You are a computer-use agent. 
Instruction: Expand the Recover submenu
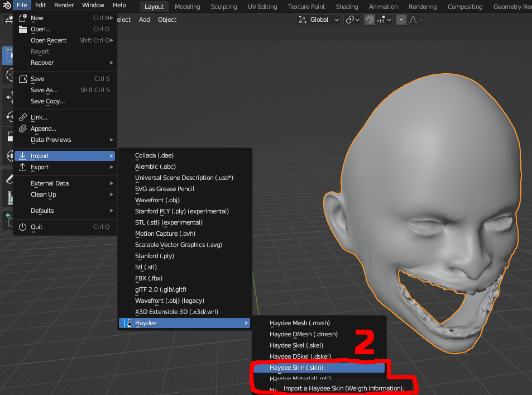65,63
